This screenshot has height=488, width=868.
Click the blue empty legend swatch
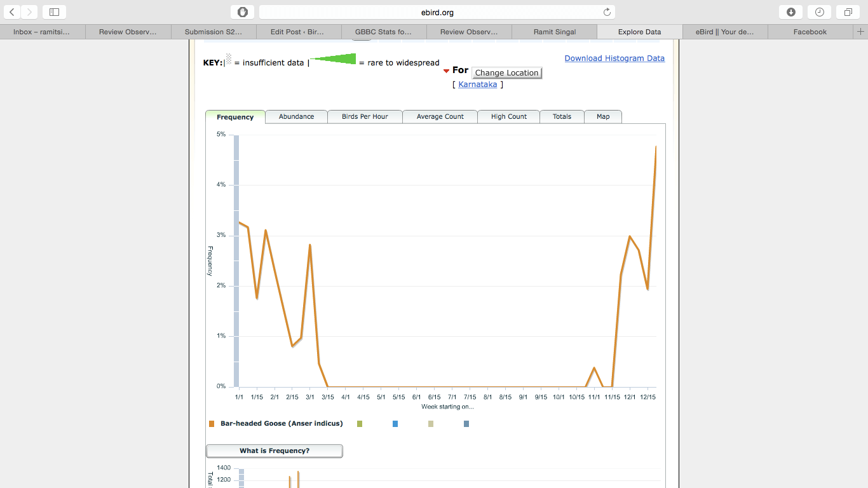(395, 423)
